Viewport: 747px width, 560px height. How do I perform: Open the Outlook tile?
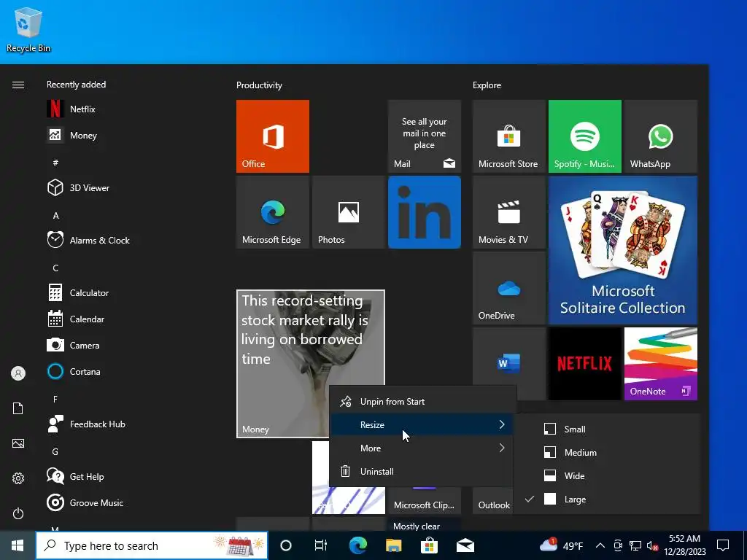click(494, 500)
